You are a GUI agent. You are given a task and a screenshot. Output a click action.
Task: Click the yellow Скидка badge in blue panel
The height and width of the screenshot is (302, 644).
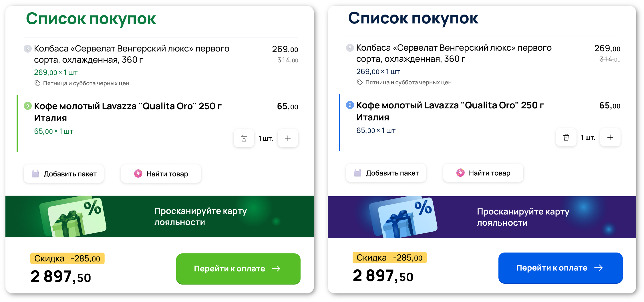point(389,258)
